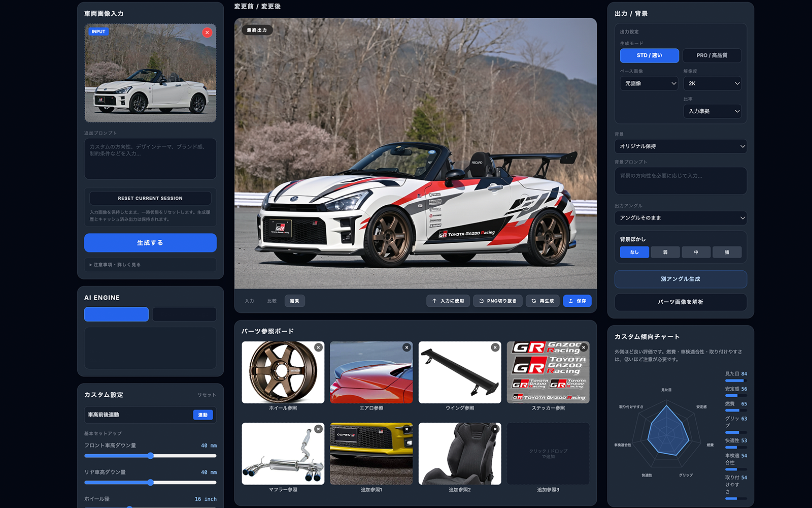Click the 安定感 56 score entry
The height and width of the screenshot is (508, 812).
(736, 392)
